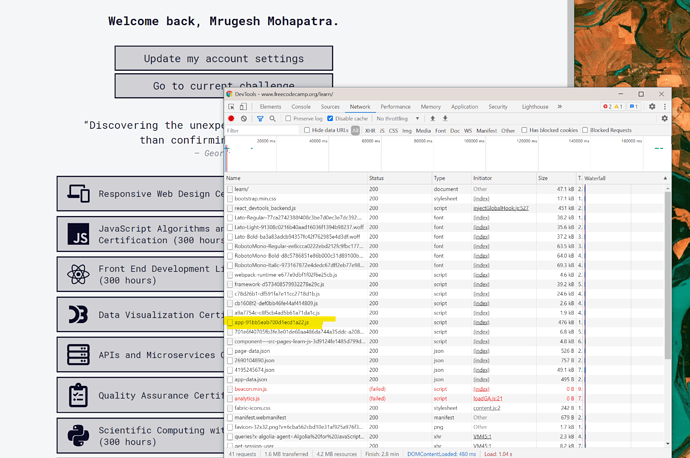690x458 pixels.
Task: Click the server stack APIs icon
Action: click(x=78, y=355)
